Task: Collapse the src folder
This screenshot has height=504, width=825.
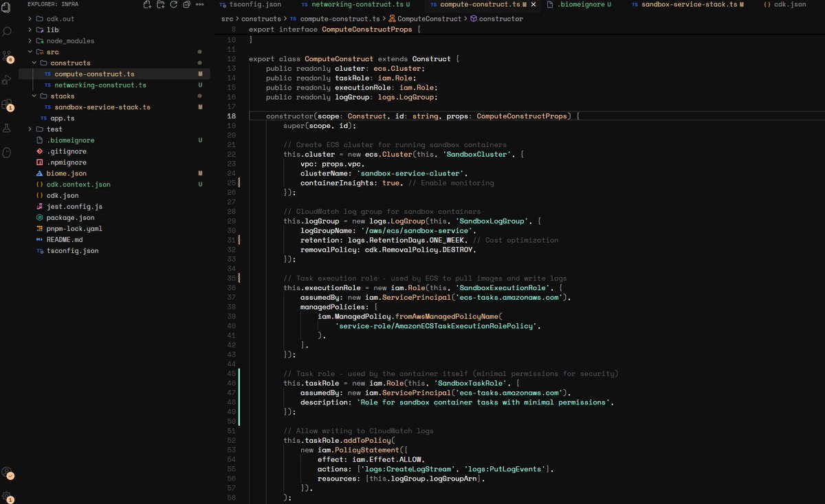Action: tap(114, 52)
